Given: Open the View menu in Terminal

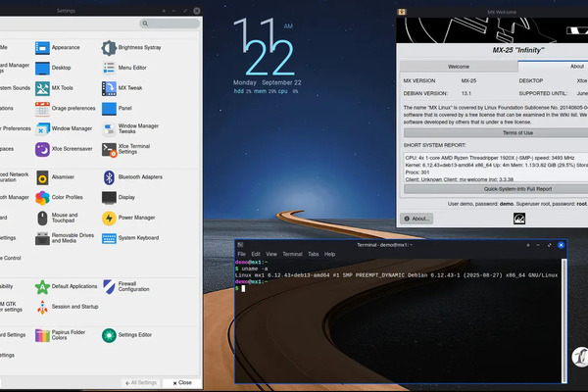Looking at the screenshot, I should 271,254.
